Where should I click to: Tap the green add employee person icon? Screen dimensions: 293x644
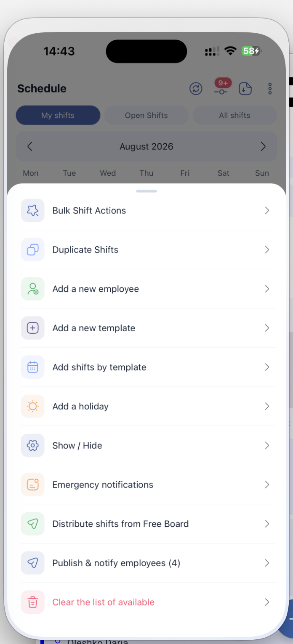(33, 289)
